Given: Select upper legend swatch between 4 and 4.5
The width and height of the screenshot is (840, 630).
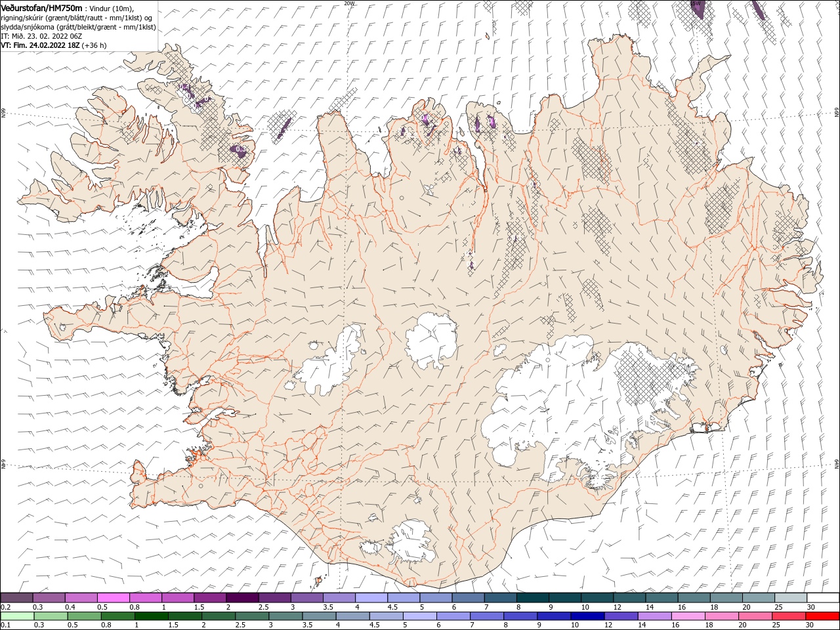Looking at the screenshot, I should [x=371, y=598].
